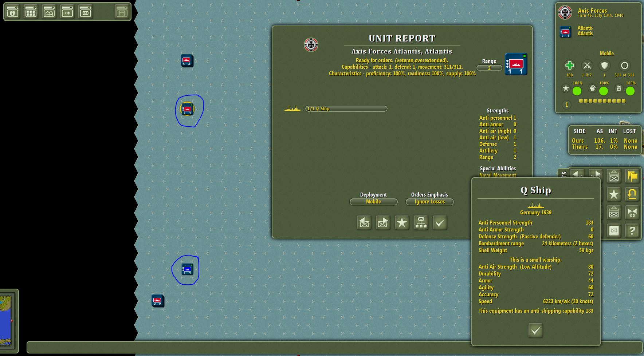Image resolution: width=644 pixels, height=356 pixels.
Task: Select the blue naval unit on the map
Action: pos(187,269)
